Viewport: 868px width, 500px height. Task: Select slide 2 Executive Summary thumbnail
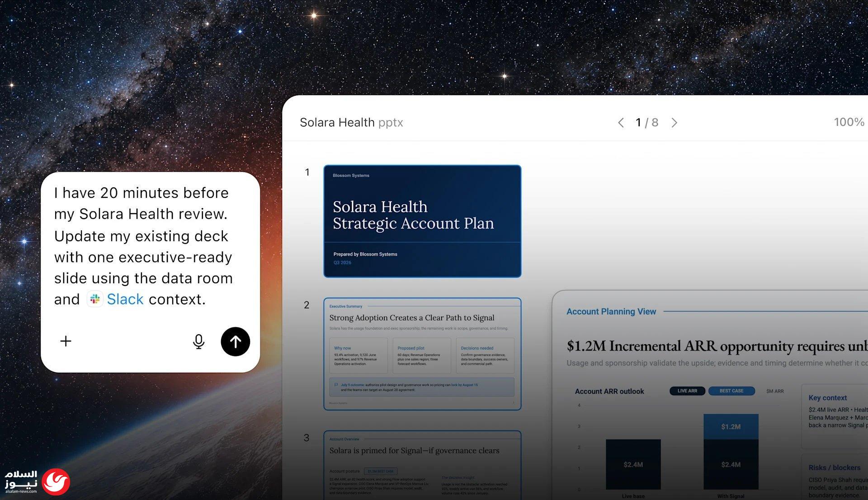422,354
